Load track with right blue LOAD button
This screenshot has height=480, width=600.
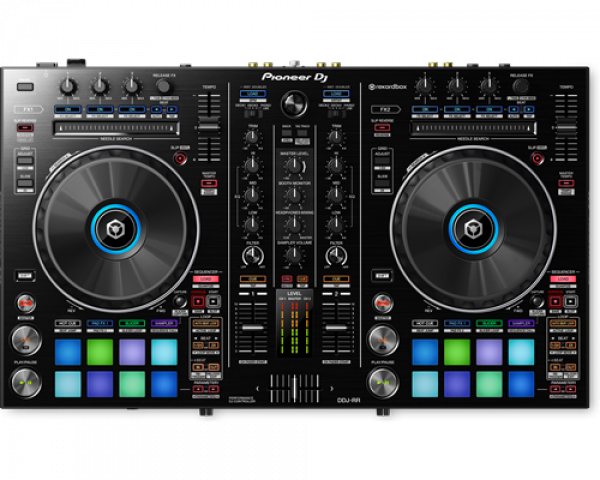pos(336,94)
